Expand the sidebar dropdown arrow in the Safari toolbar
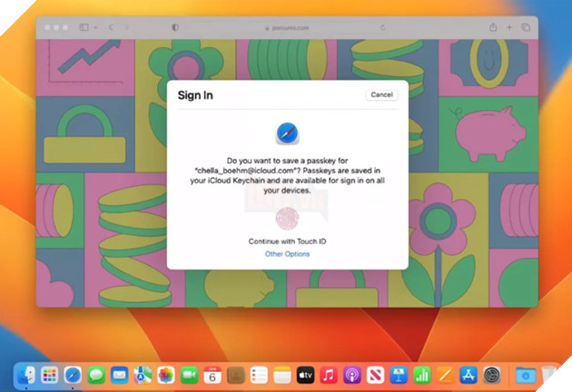This screenshot has height=392, width=572. [95, 27]
